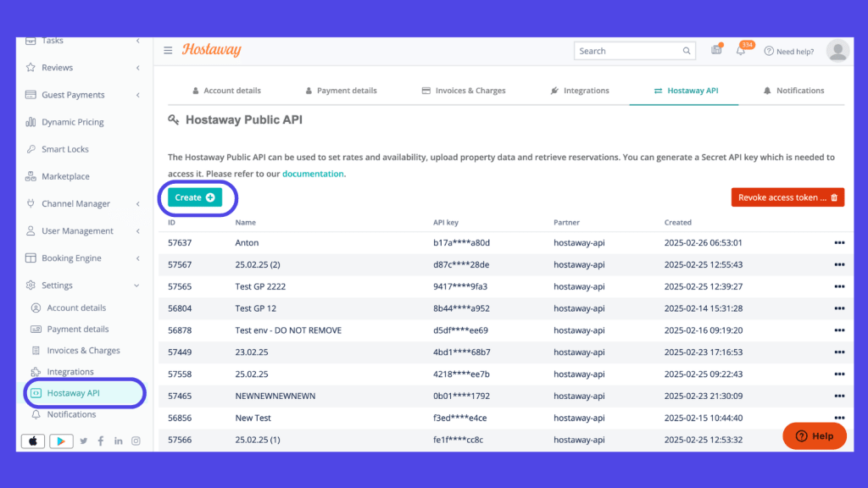
Task: Click the Google Play store icon
Action: (61, 441)
